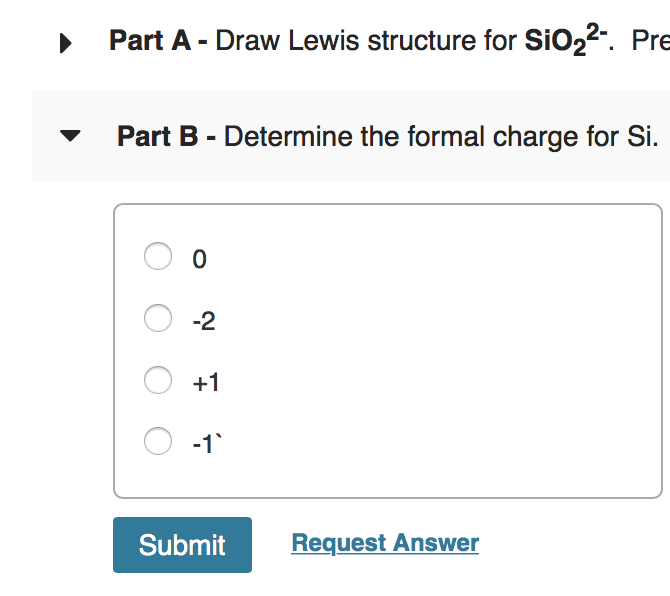Viewport: 670px width, 596px height.
Task: Open the Request Answer link
Action: click(x=385, y=543)
